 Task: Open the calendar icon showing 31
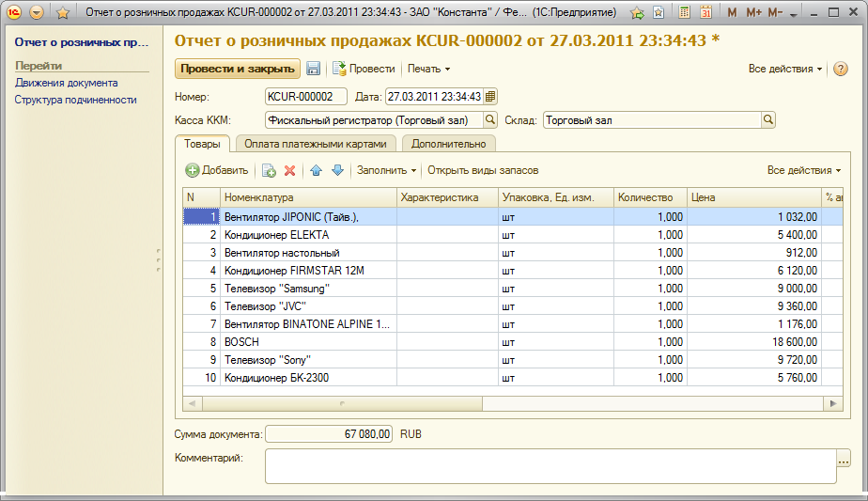(705, 11)
